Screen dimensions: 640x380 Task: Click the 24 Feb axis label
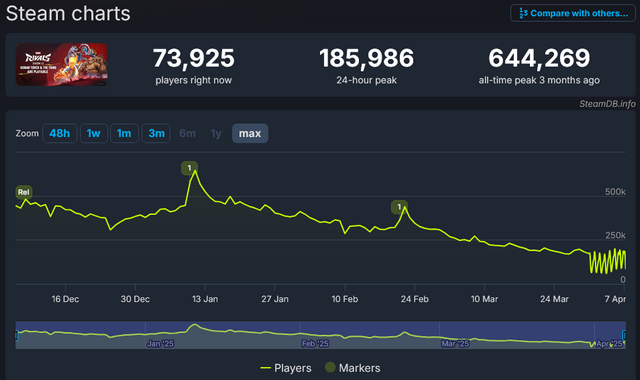point(415,299)
